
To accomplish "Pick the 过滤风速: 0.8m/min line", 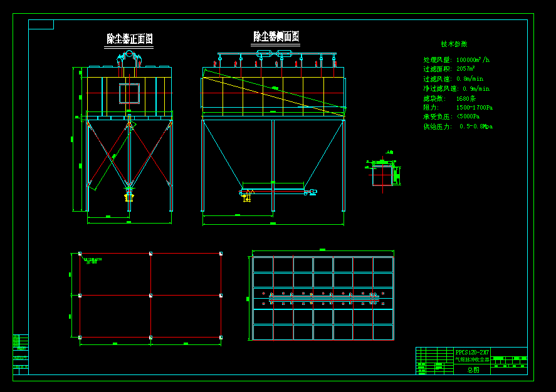I will click(x=453, y=79).
